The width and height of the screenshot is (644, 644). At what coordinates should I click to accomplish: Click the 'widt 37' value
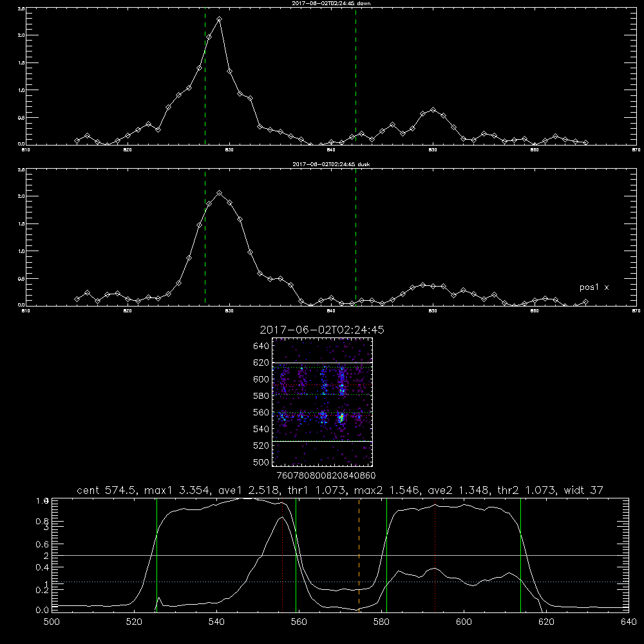[583, 490]
